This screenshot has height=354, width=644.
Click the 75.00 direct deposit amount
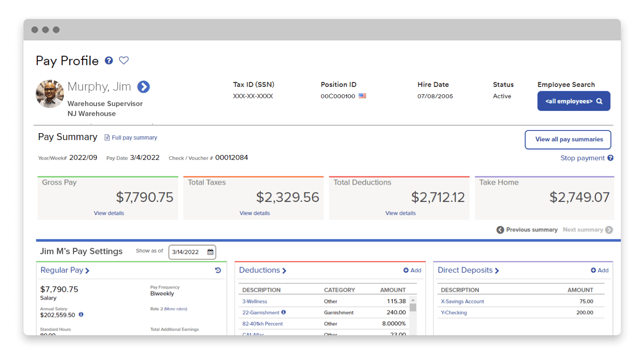[x=586, y=301]
